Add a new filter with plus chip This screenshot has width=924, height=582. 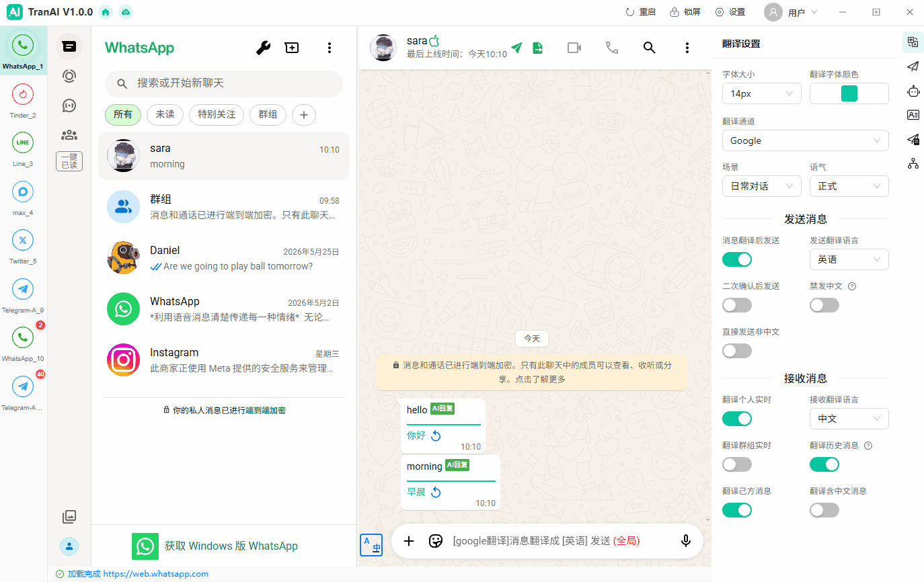(x=304, y=115)
